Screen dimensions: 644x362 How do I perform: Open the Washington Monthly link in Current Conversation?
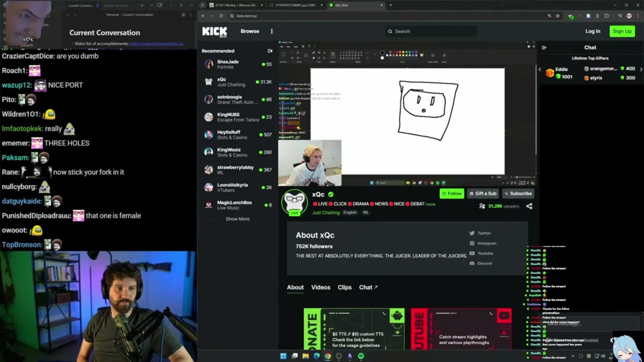click(x=156, y=44)
